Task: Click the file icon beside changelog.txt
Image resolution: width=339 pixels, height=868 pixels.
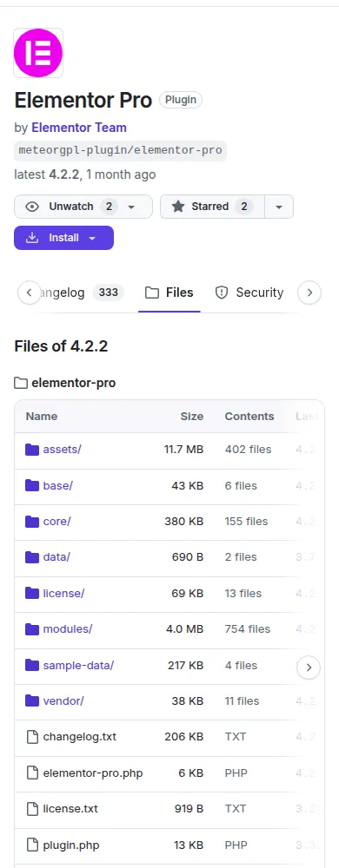Action: pyautogui.click(x=33, y=737)
